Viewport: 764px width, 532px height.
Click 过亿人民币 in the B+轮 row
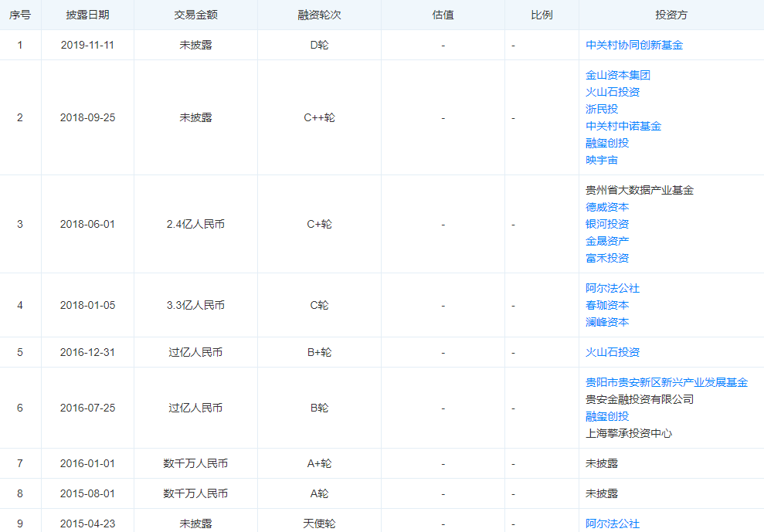point(196,352)
